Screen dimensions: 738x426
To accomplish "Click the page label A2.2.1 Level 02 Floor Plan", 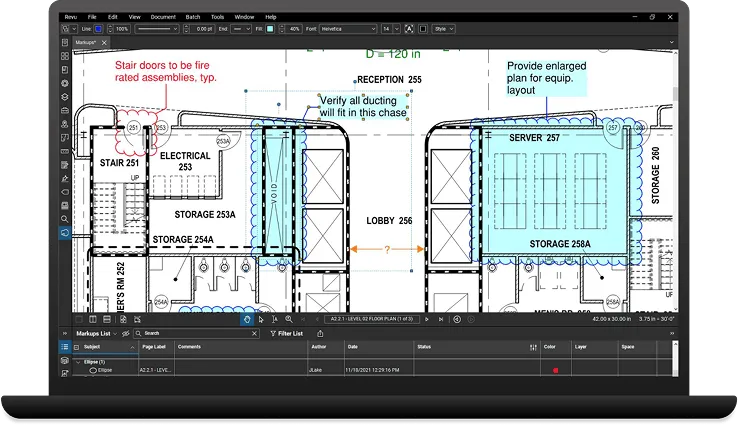I will click(372, 319).
